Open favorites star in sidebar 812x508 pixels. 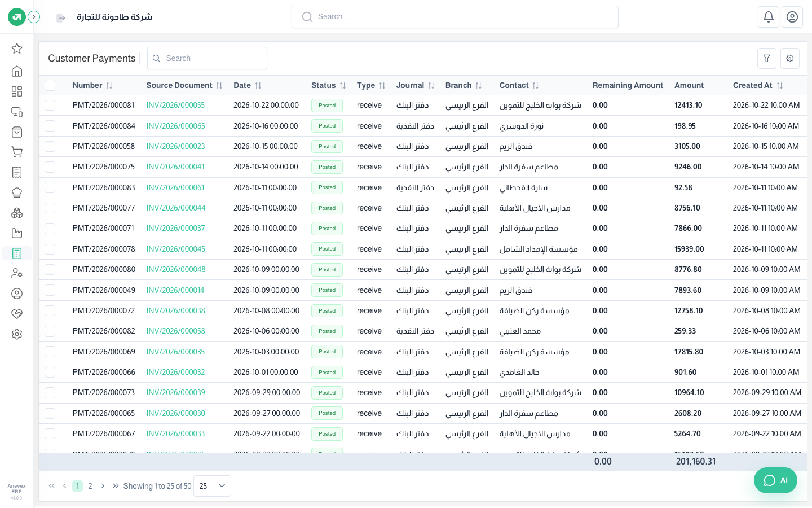(17, 49)
